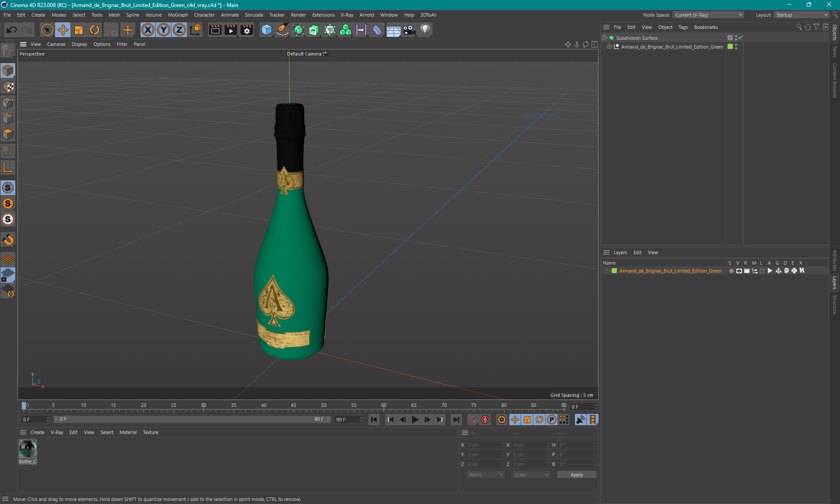The image size is (840, 504).
Task: Switch to Edges mode
Action: (8, 119)
